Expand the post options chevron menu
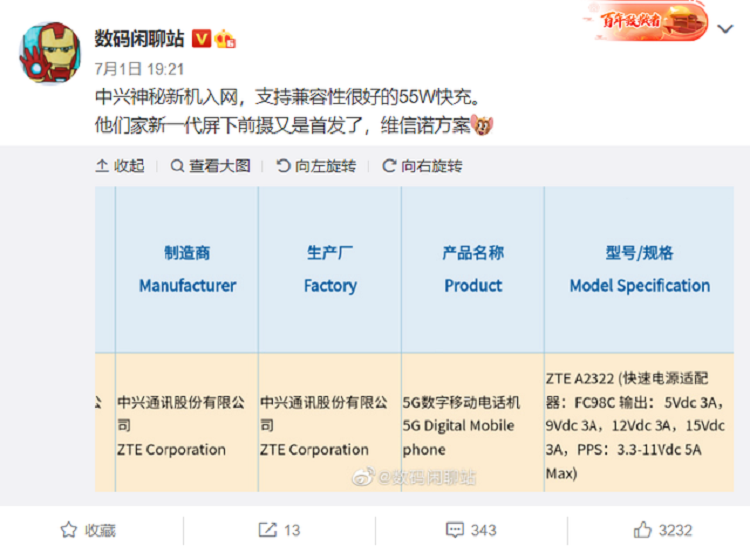The height and width of the screenshot is (546, 750). click(725, 29)
